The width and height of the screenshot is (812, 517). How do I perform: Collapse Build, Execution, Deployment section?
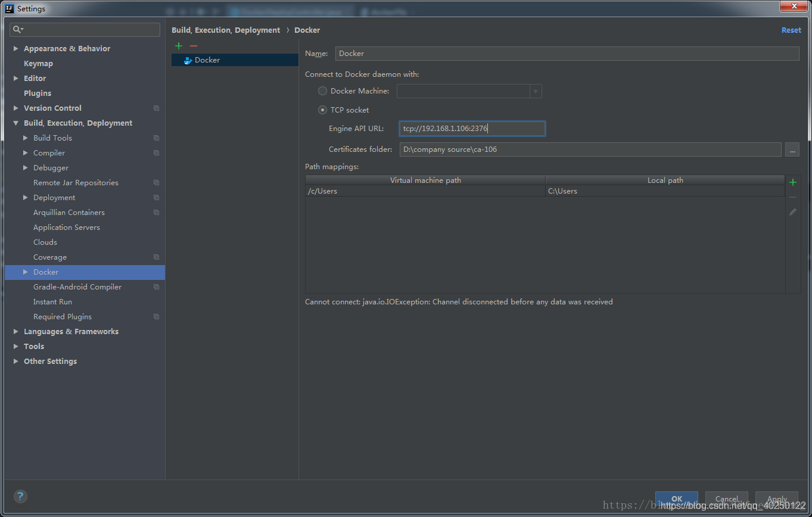[x=16, y=123]
